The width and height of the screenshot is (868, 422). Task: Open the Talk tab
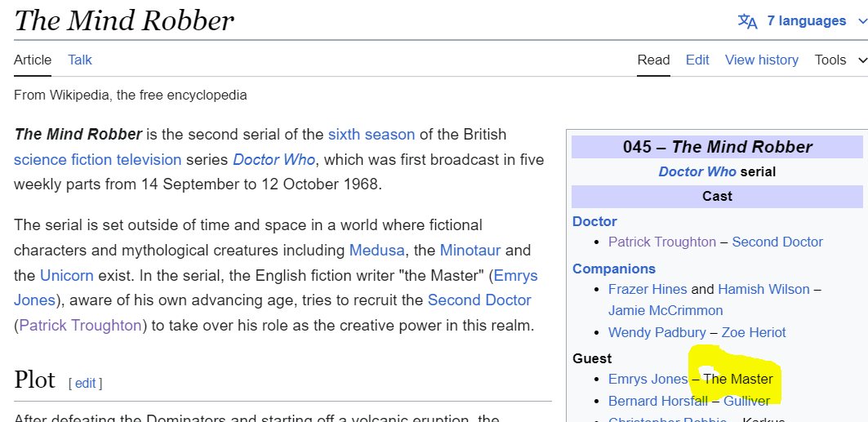click(80, 60)
